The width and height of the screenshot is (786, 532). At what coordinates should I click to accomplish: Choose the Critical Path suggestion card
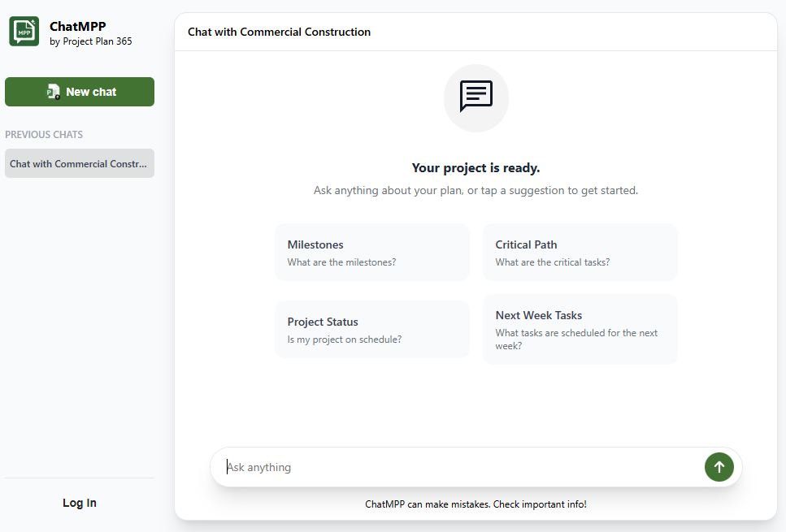tap(580, 253)
